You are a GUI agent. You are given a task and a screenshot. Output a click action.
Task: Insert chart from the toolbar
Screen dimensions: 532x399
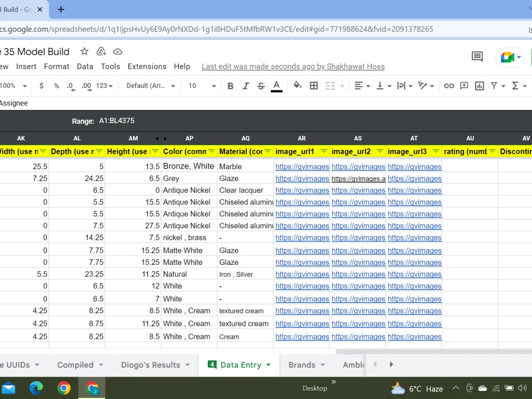479,86
